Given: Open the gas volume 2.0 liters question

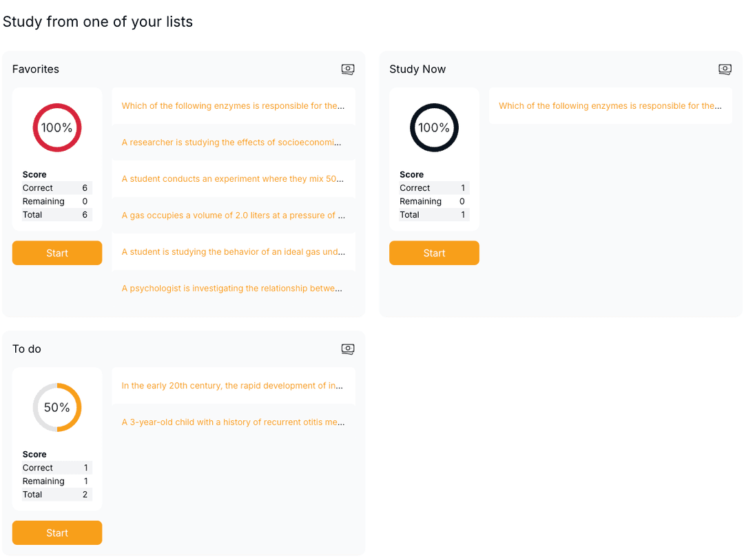Looking at the screenshot, I should (x=233, y=216).
